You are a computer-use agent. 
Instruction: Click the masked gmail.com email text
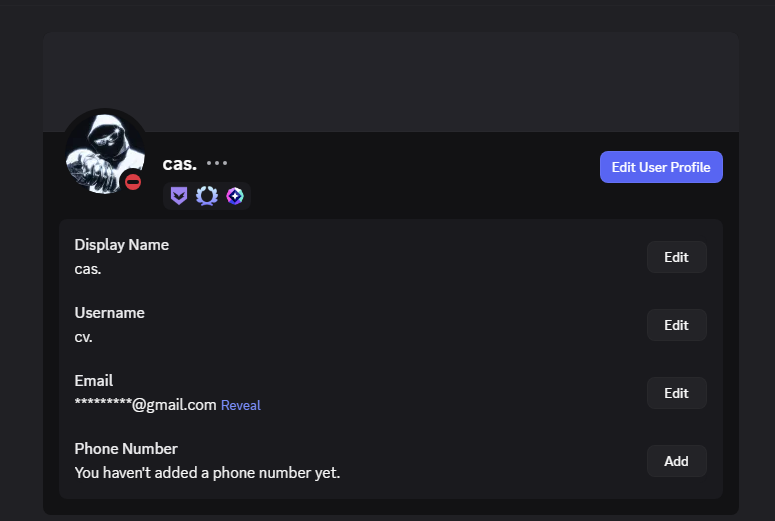(x=146, y=405)
